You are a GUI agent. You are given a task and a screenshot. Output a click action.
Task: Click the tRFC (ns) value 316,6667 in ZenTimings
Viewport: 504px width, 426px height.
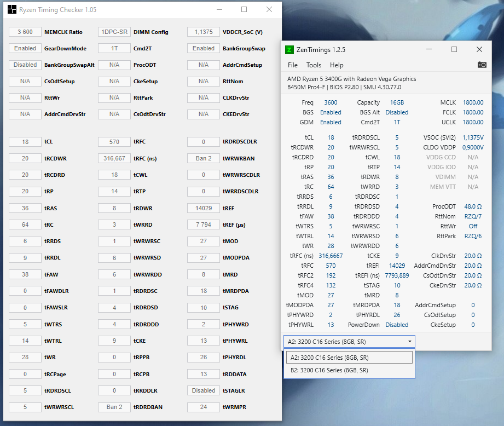coord(331,256)
